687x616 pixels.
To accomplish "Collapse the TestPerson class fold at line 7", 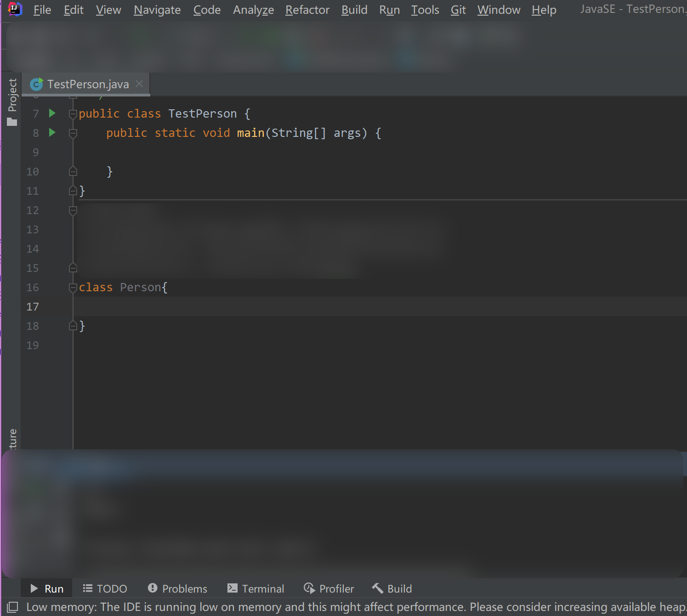I will pyautogui.click(x=73, y=114).
